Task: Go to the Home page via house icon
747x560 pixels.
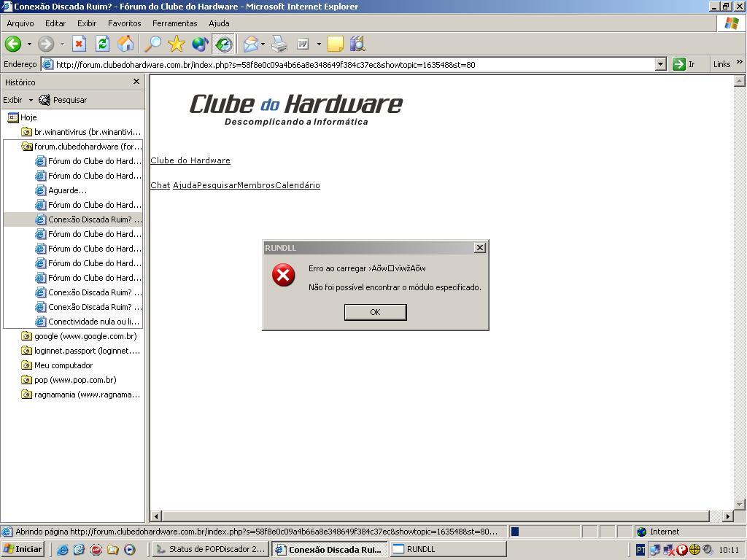Action: click(x=125, y=44)
